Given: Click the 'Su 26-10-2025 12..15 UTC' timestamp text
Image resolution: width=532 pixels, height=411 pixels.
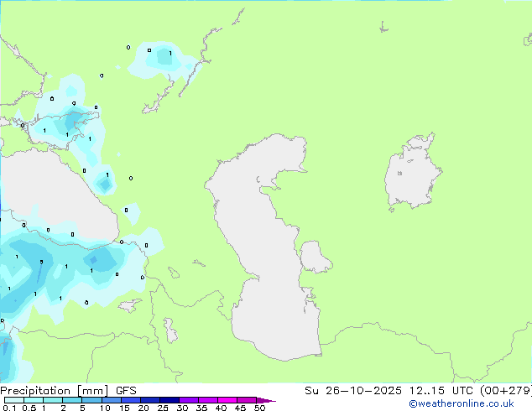Looking at the screenshot, I should [x=389, y=391].
